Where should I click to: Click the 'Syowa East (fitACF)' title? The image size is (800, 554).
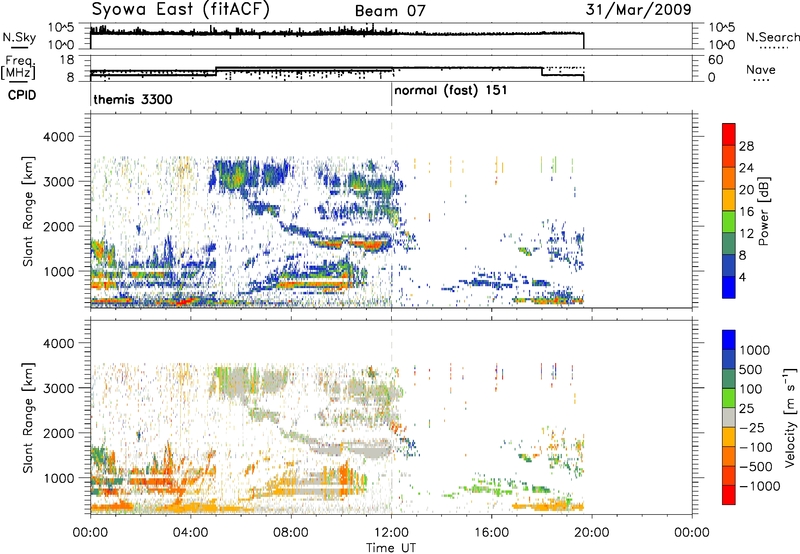click(x=181, y=10)
